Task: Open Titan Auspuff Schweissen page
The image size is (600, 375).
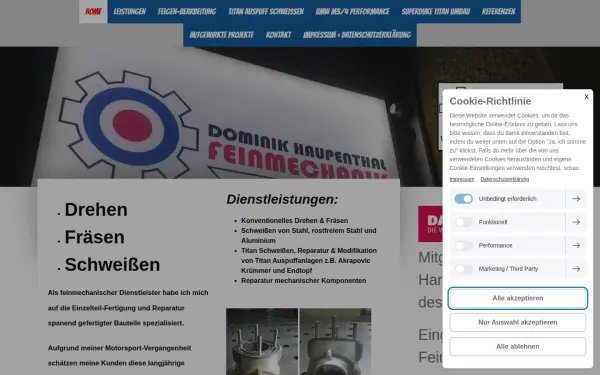Action: [266, 11]
